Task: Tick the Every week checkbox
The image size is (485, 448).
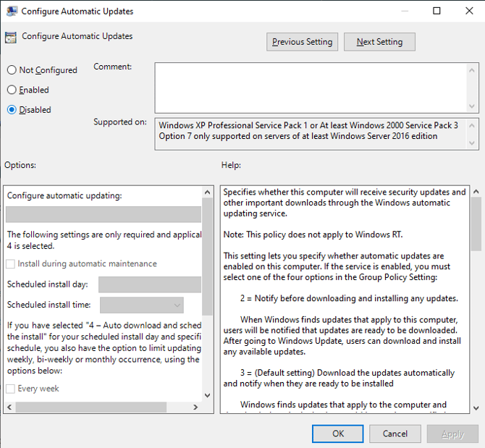Action: point(11,389)
